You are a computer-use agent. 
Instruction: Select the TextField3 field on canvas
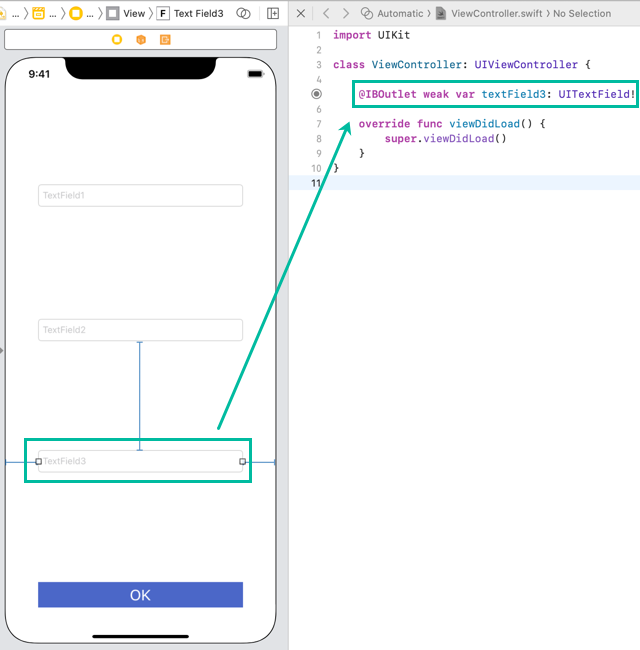click(141, 461)
